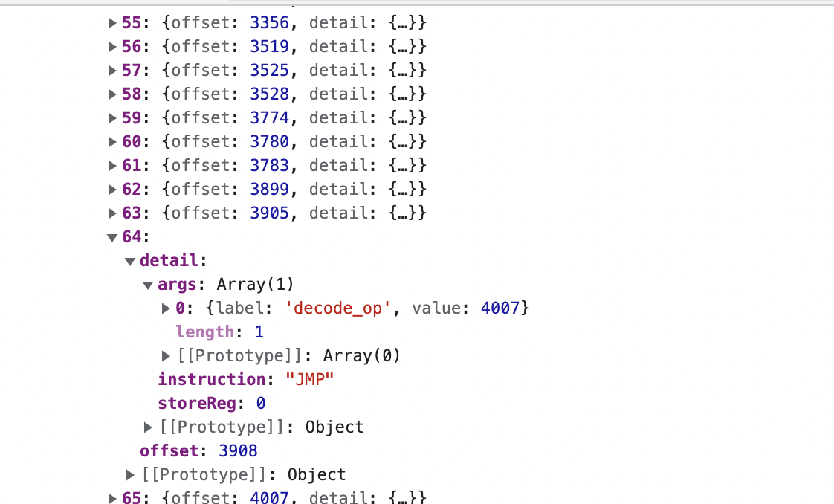Expand entry 55 with offset 3356
The width and height of the screenshot is (834, 504).
[x=112, y=23]
